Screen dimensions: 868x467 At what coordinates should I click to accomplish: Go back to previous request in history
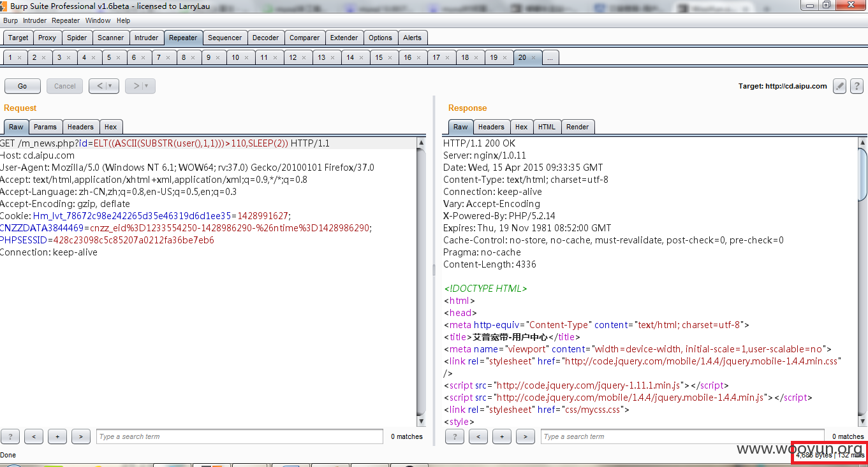tap(99, 86)
